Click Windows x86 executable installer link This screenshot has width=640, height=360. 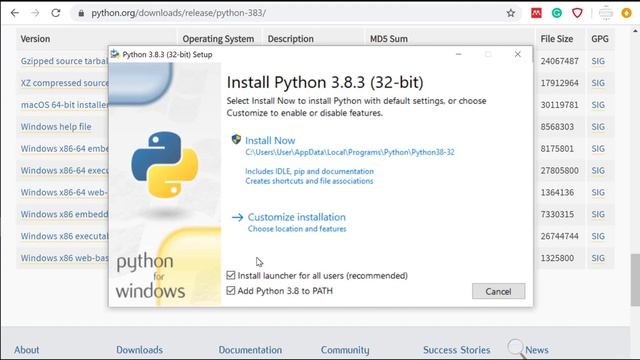(64, 236)
